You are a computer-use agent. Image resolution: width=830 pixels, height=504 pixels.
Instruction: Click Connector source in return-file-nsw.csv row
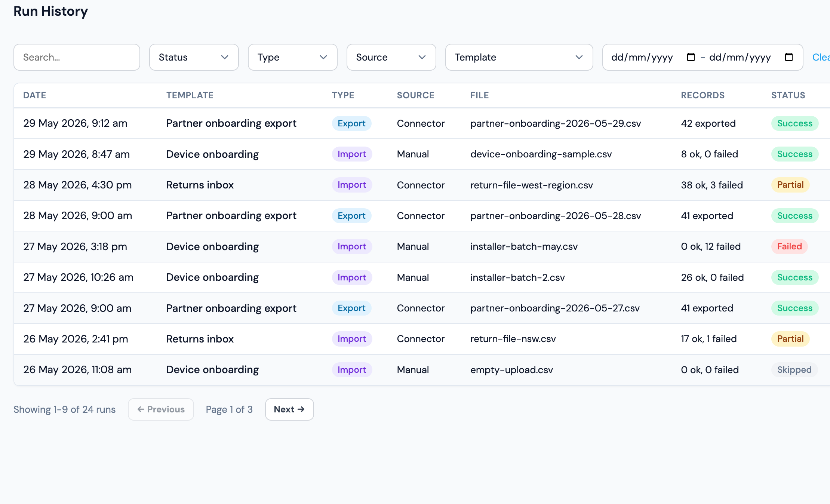tap(421, 339)
